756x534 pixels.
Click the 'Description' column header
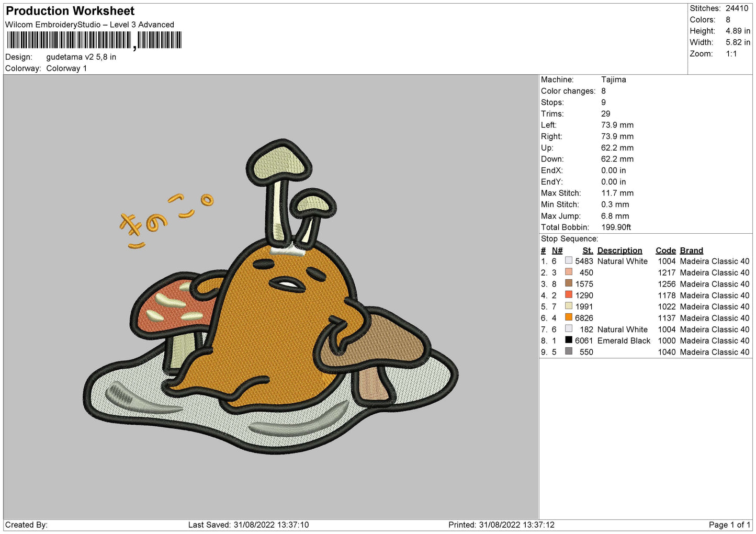point(619,251)
